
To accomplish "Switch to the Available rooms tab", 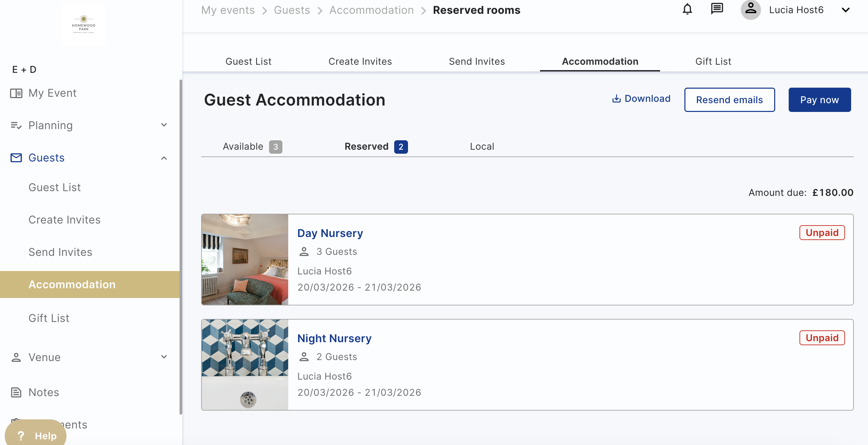I will point(252,147).
